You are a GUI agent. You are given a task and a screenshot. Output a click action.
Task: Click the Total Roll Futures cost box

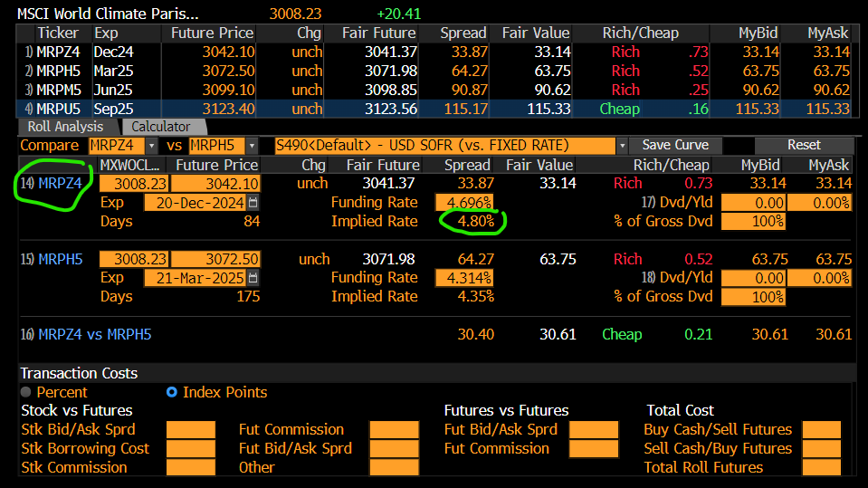click(x=822, y=467)
